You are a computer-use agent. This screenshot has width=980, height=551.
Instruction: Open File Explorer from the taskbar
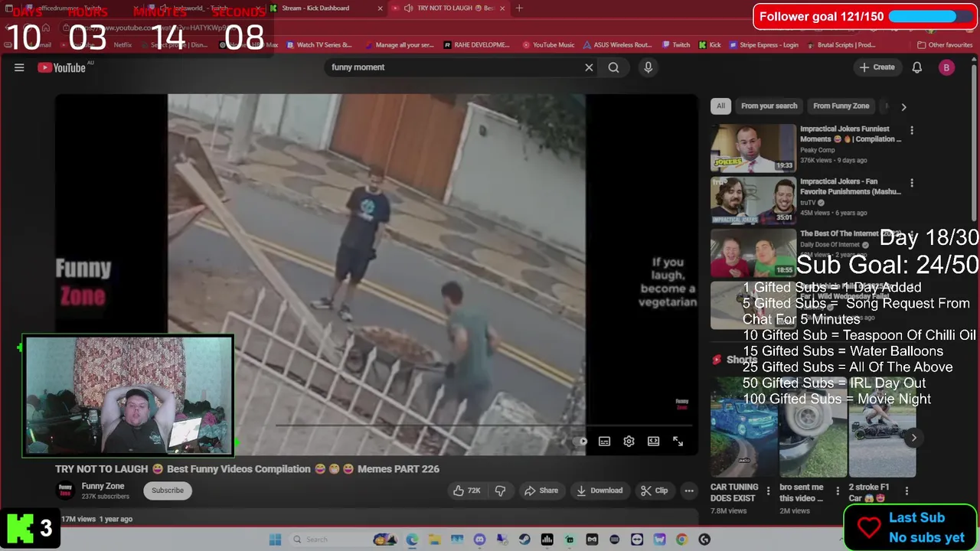tap(434, 540)
